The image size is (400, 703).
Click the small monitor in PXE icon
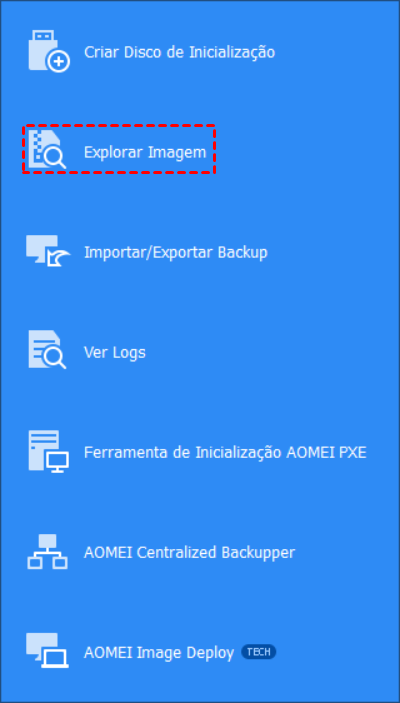[x=57, y=462]
